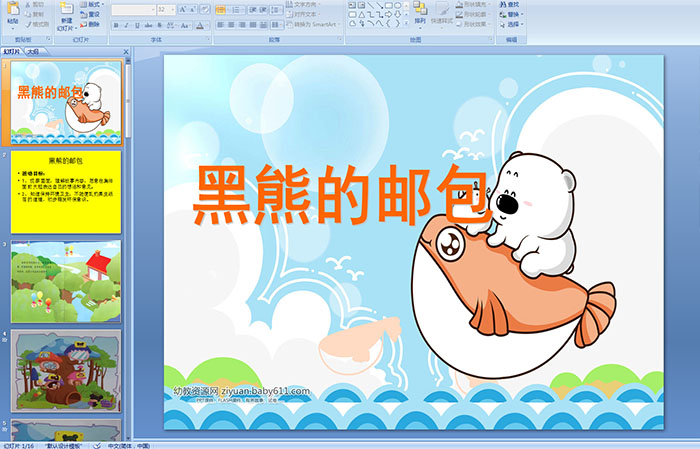Click the New Slide icon
This screenshot has width=700, height=449.
coord(67,8)
